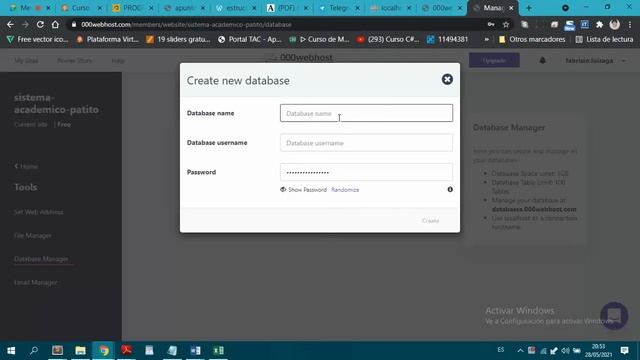
Task: Expand the account name dropdown arrow
Action: 624,61
